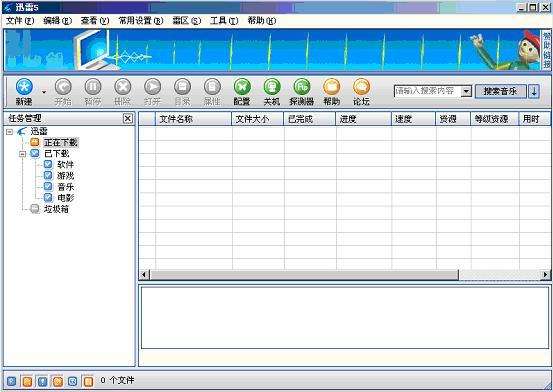Image resolution: width=553 pixels, height=392 pixels.
Task: Close the 任务管理 panel
Action: click(x=128, y=119)
